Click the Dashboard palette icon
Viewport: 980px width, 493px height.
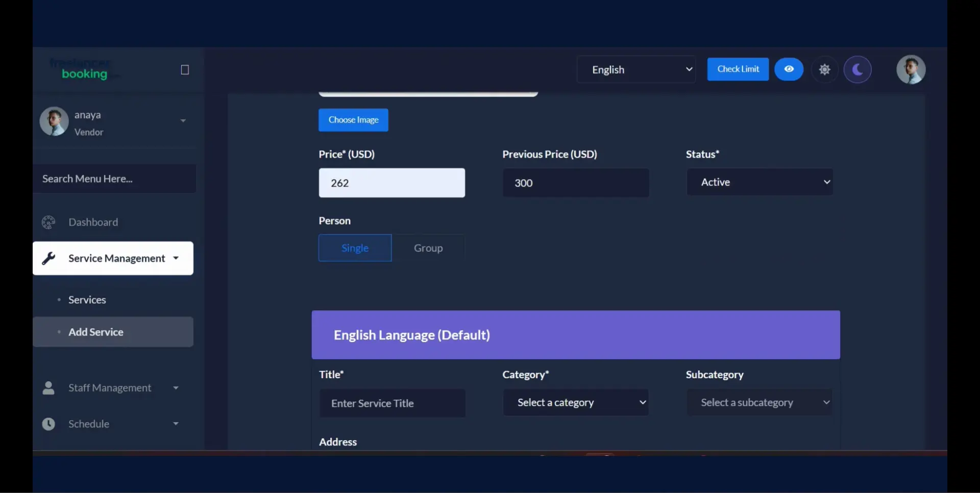(48, 223)
